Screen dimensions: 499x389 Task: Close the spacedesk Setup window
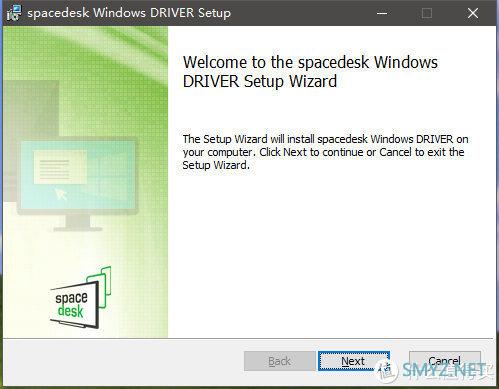coord(473,13)
